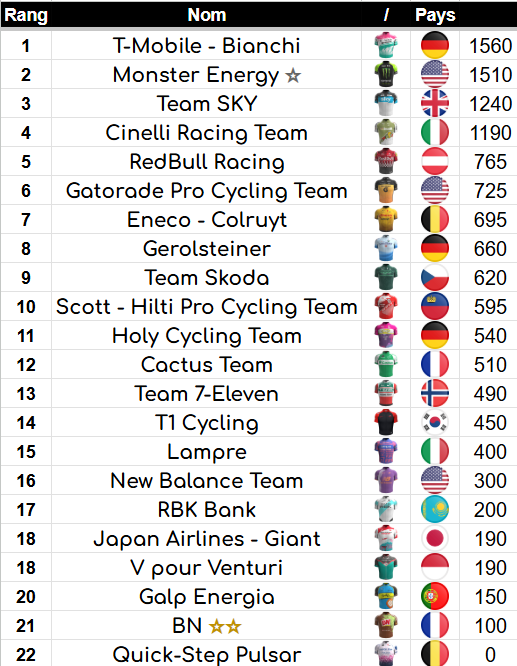Click the Portugal flag beside Galp Energia

click(x=435, y=596)
